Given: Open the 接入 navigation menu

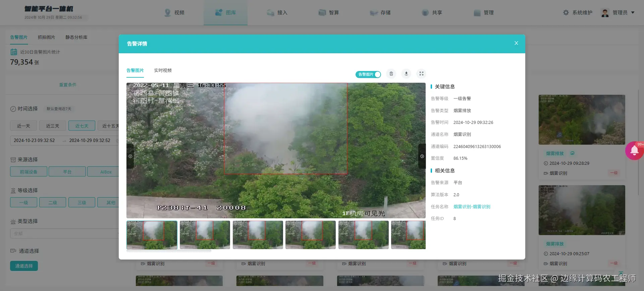Looking at the screenshot, I should pyautogui.click(x=277, y=12).
